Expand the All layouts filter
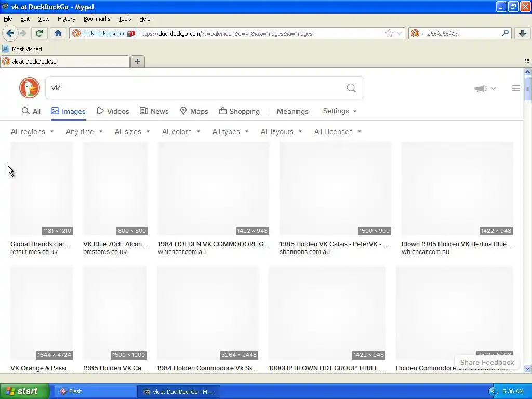Screen dimensions: 532x399 click(x=281, y=131)
